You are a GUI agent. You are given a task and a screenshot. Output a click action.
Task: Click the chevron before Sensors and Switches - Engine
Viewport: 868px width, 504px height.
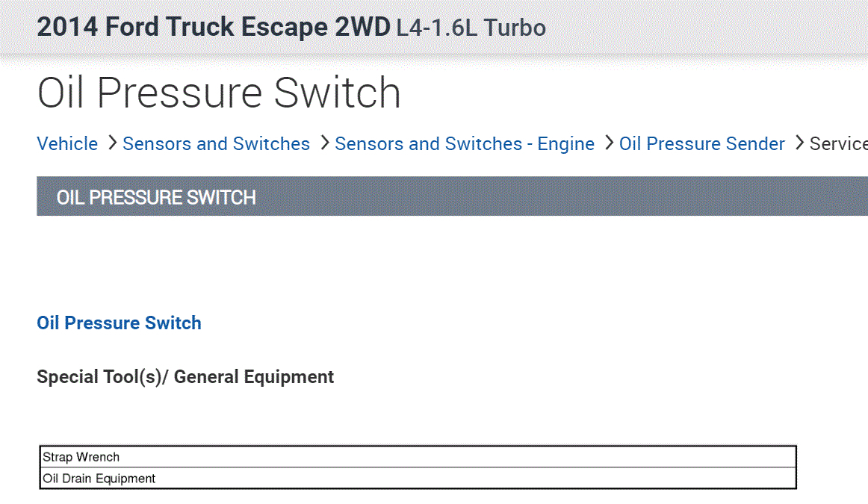pos(324,143)
